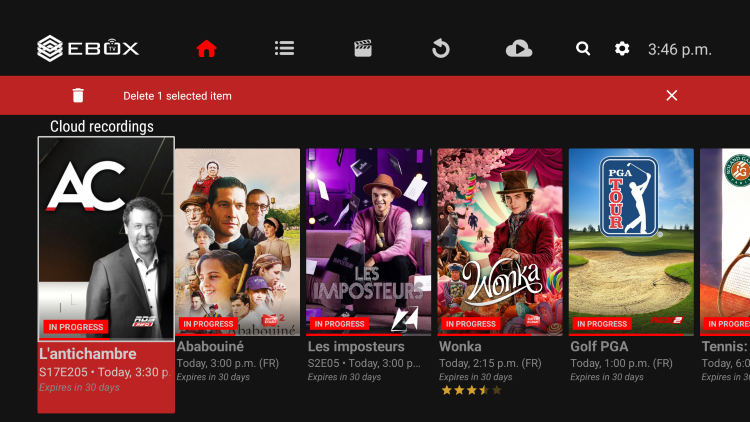Viewport: 750px width, 422px height.
Task: Dismiss the red delete bar with X
Action: pos(671,96)
